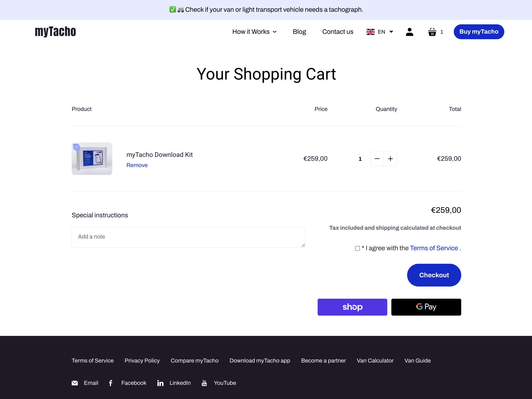Click the Buy myTacho button
Screen dimensions: 532x399
pyautogui.click(x=479, y=32)
